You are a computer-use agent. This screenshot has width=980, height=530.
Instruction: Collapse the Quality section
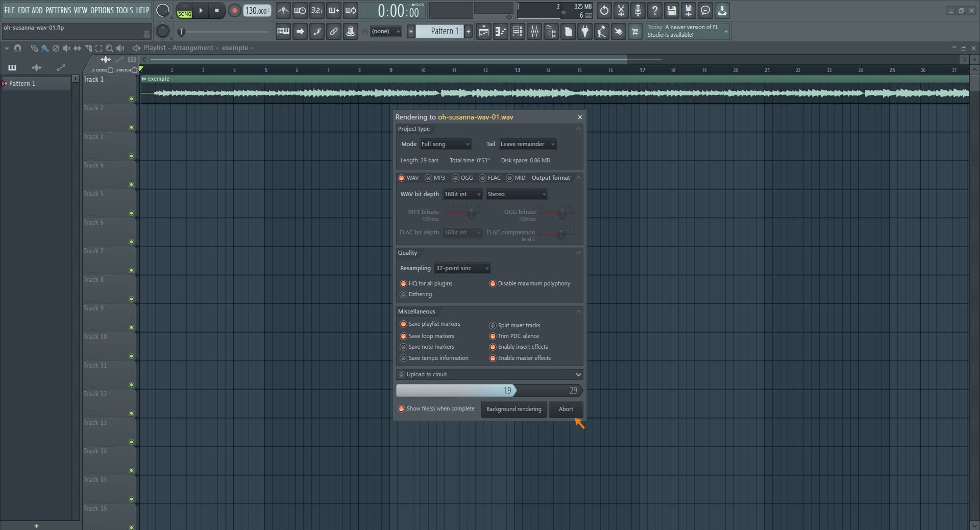coord(578,253)
